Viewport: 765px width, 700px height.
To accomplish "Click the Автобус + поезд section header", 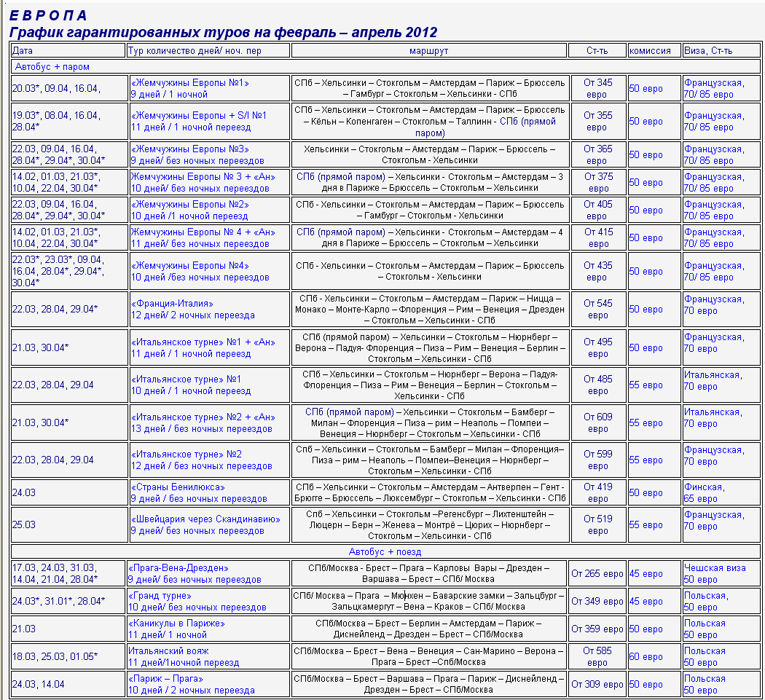I will 385,551.
